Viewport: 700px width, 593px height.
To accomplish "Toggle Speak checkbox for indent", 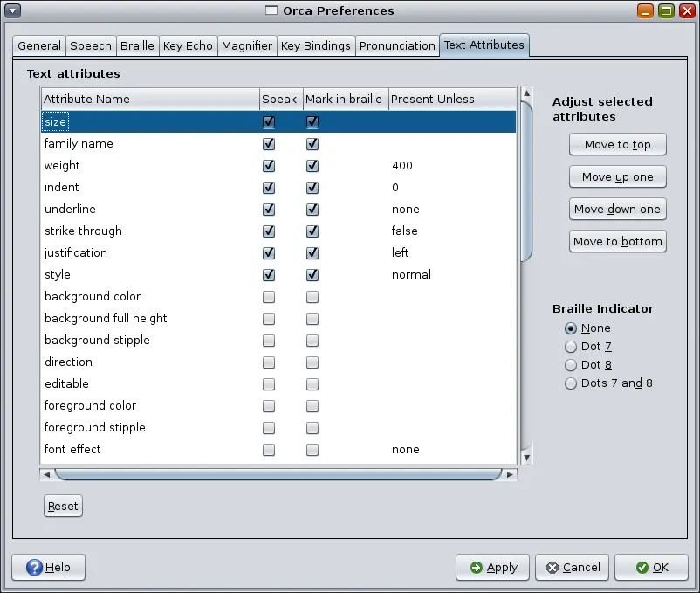I will pos(269,188).
